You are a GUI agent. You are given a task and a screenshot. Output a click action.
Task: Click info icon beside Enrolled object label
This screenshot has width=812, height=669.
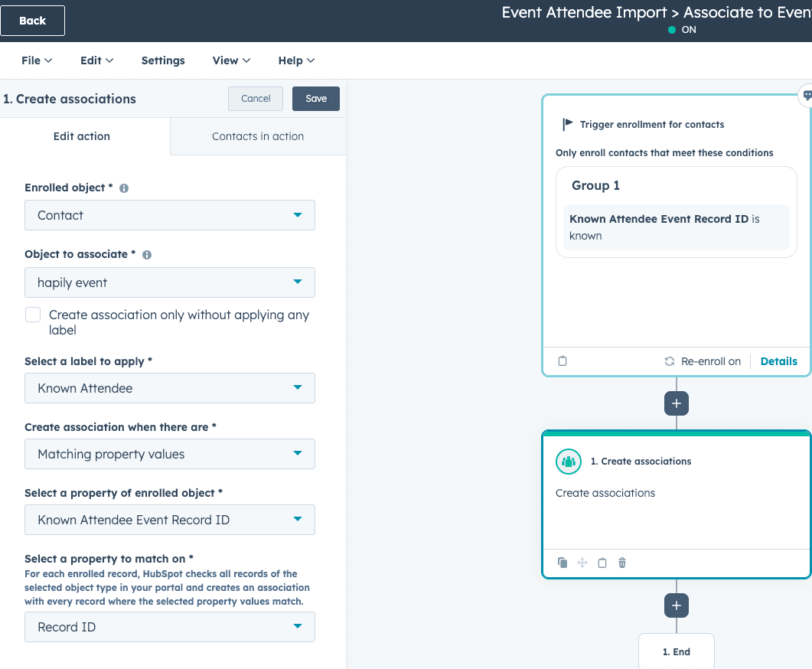click(x=124, y=188)
